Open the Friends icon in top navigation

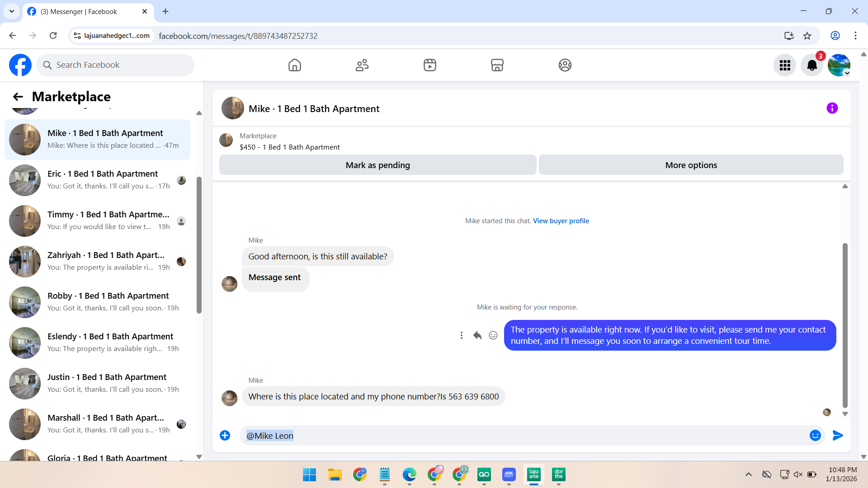[x=362, y=65]
